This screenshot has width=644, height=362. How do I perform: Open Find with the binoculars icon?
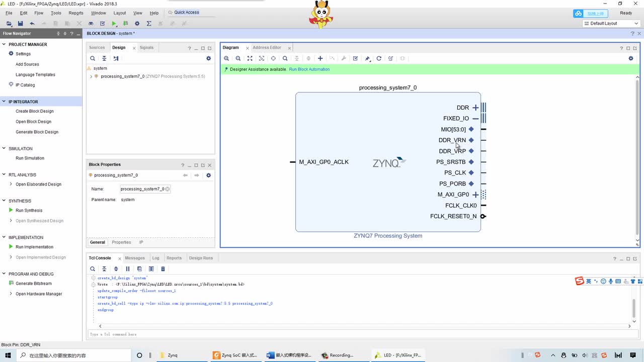(x=91, y=24)
